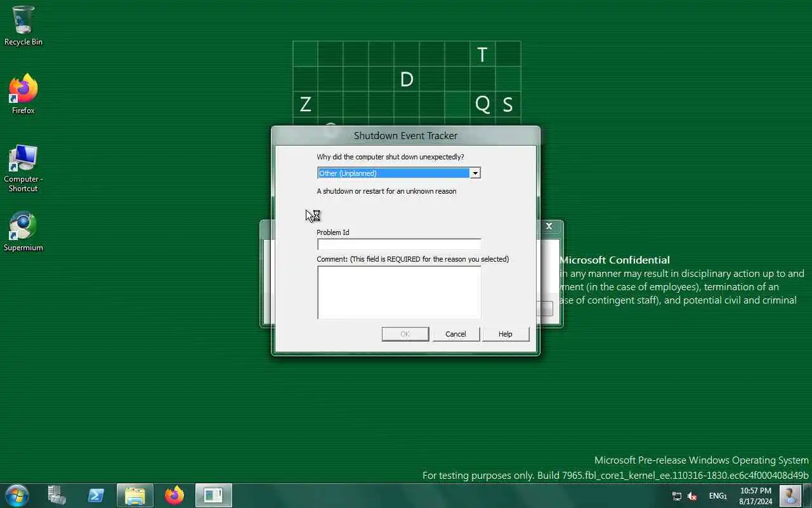Screen dimensions: 812x508
Task: Open Server Manager from the taskbar
Action: (x=57, y=495)
